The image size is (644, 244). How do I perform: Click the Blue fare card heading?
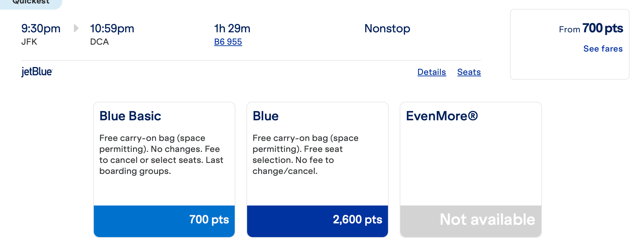point(266,116)
